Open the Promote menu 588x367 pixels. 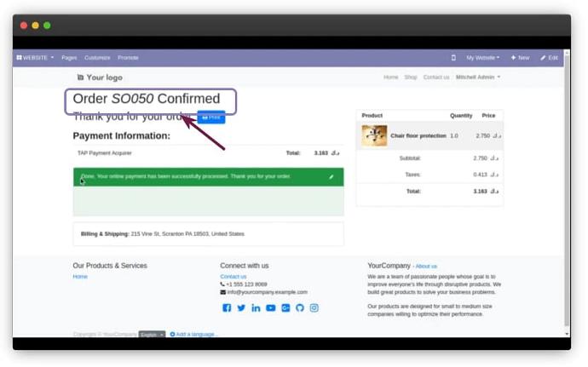pos(128,58)
